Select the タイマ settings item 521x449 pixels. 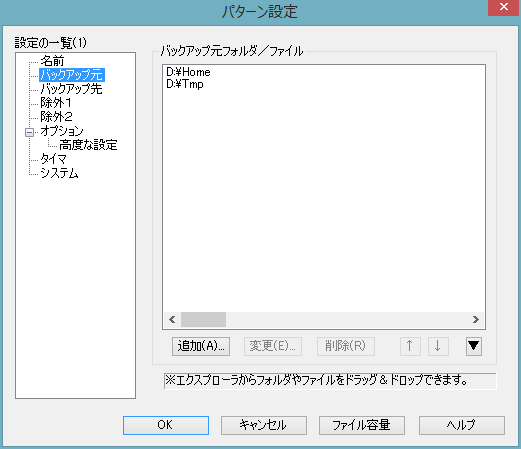click(53, 159)
